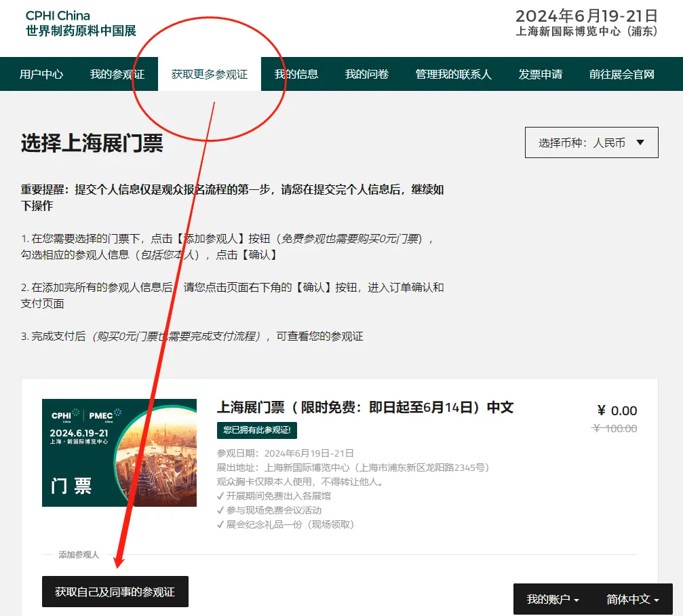Click the 选择上海展门票 heading

coord(92,143)
